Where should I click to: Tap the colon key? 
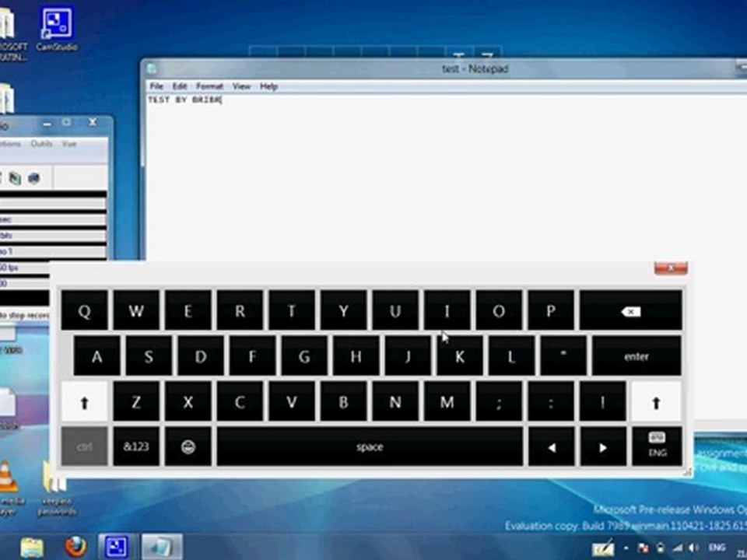pyautogui.click(x=551, y=401)
